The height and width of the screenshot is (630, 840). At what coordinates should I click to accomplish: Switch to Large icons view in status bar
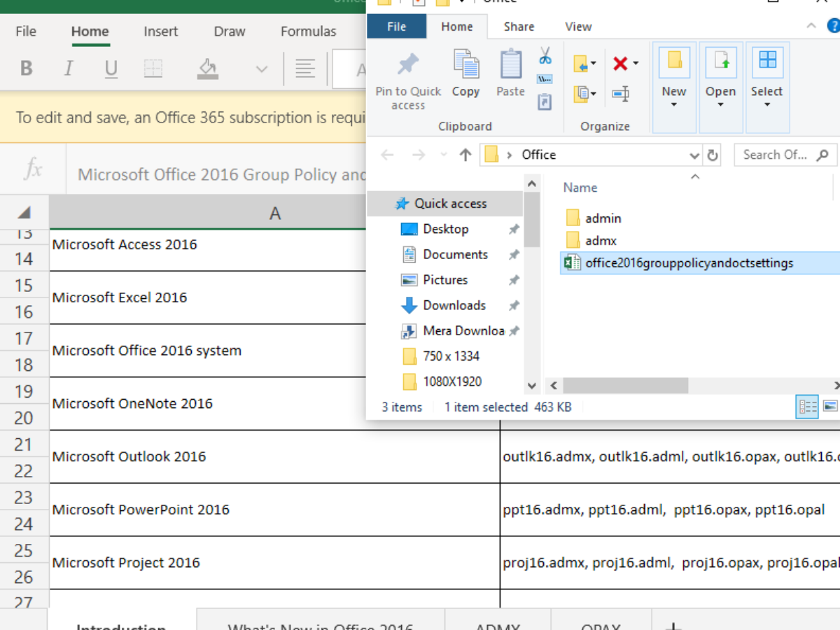click(829, 407)
